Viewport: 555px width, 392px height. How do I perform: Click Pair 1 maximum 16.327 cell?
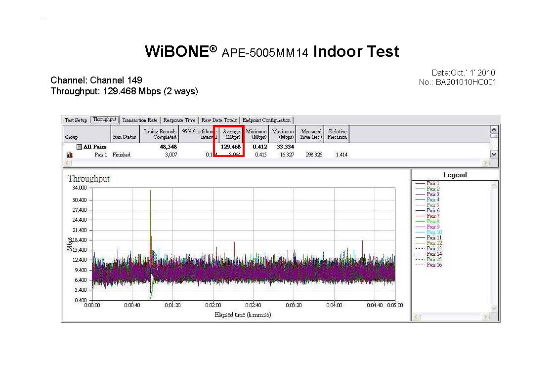(287, 155)
